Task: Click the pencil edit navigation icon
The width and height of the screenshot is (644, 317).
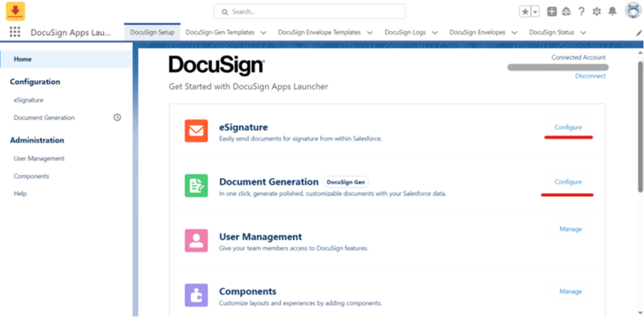Action: [639, 33]
